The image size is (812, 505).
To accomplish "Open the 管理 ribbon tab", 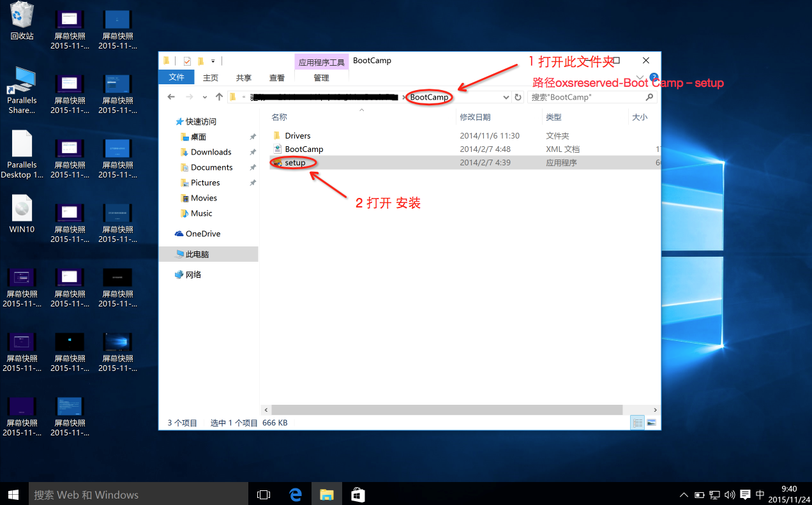I will pos(321,78).
